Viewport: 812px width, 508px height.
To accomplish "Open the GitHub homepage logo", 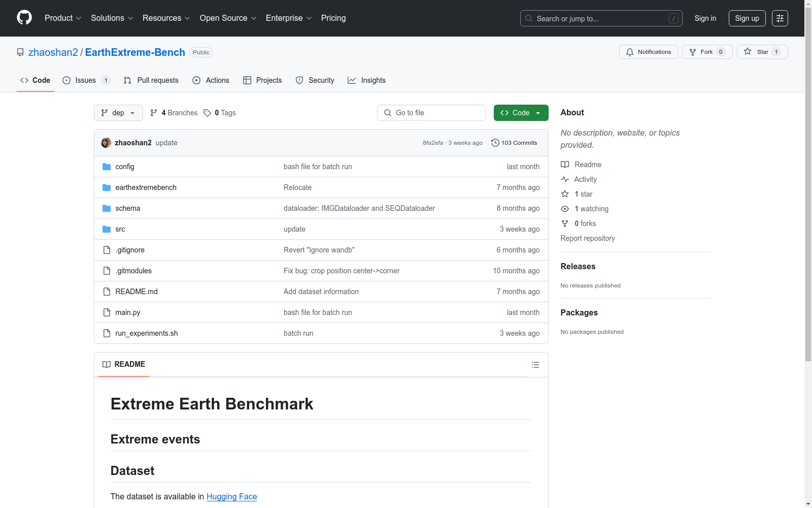I will pyautogui.click(x=24, y=18).
